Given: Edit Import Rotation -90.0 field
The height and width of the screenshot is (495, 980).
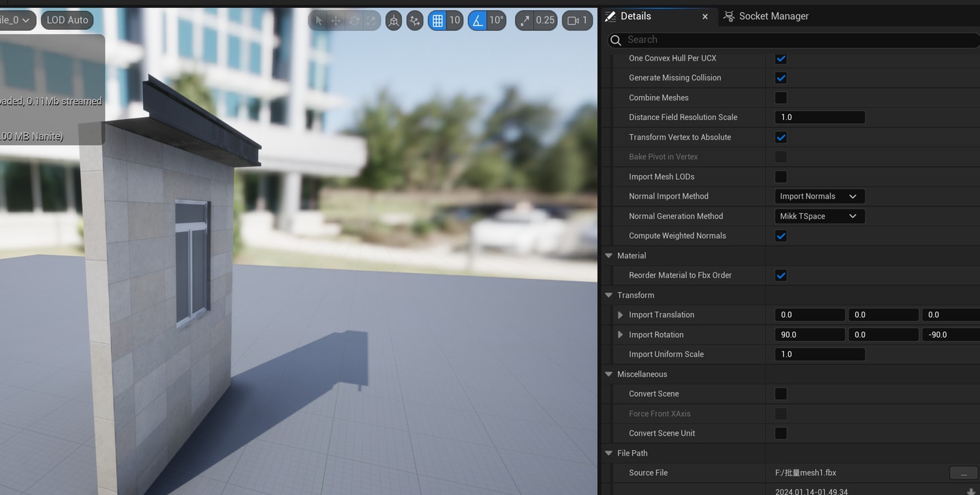Looking at the screenshot, I should tap(951, 334).
